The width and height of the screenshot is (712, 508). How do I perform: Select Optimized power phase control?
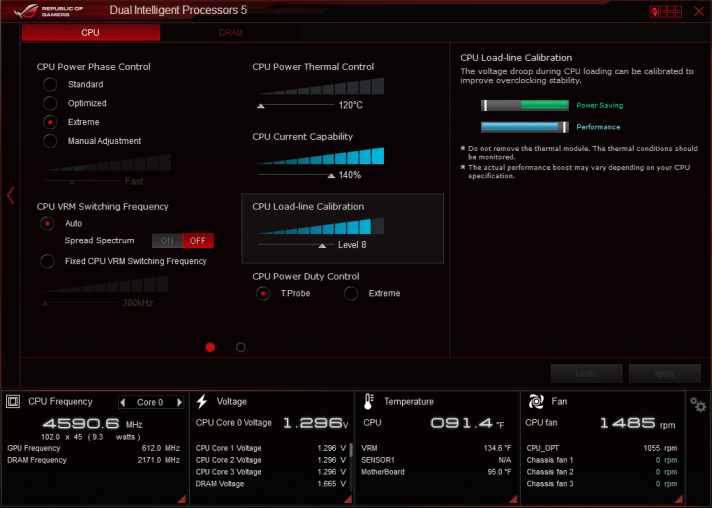point(50,103)
